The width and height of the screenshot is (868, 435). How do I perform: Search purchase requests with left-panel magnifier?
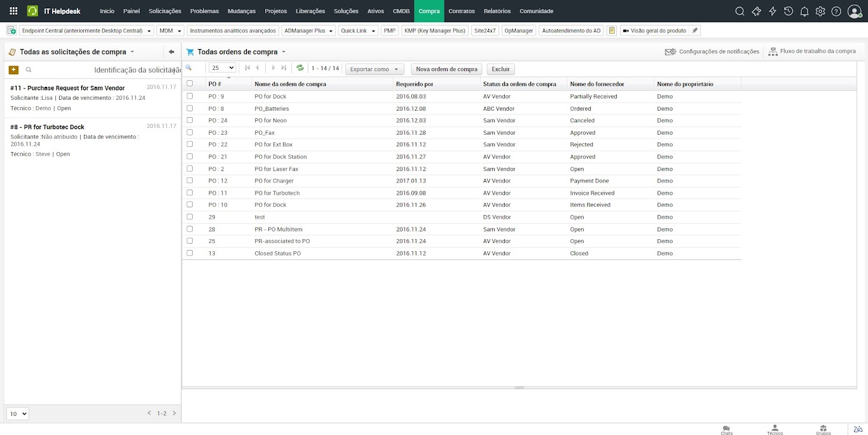click(x=29, y=70)
